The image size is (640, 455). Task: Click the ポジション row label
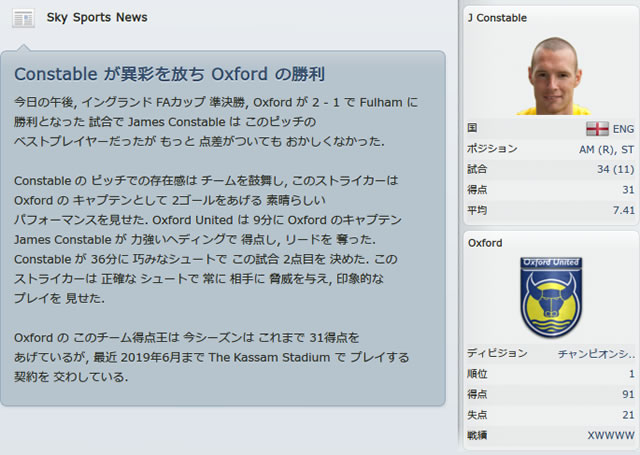(492, 149)
